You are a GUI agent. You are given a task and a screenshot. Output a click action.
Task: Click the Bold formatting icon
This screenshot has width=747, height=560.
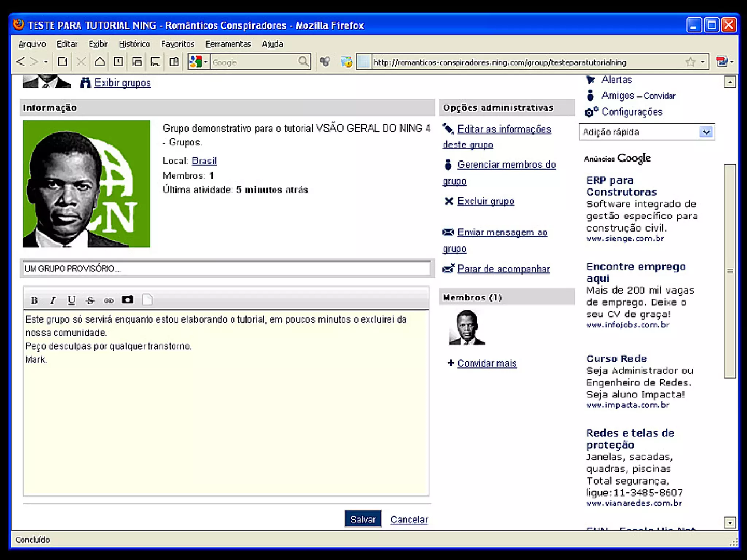tap(34, 300)
